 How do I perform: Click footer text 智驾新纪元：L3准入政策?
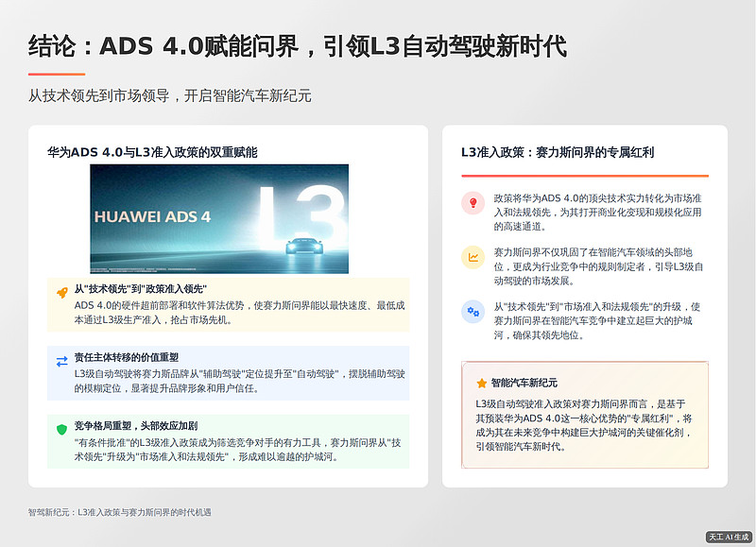coord(120,512)
